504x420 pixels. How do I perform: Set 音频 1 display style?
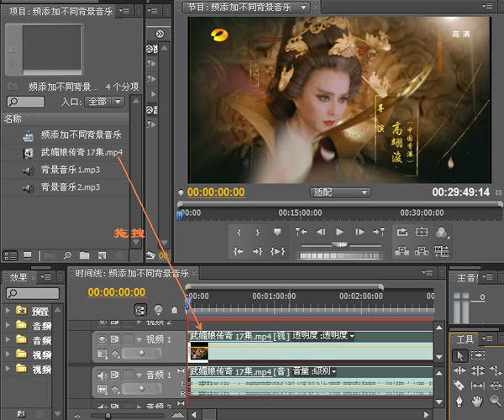102,389
